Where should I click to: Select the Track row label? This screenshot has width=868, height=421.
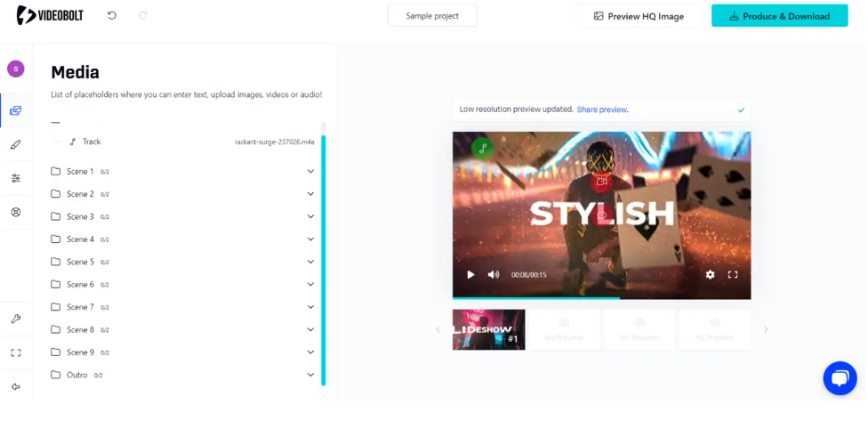pos(92,142)
